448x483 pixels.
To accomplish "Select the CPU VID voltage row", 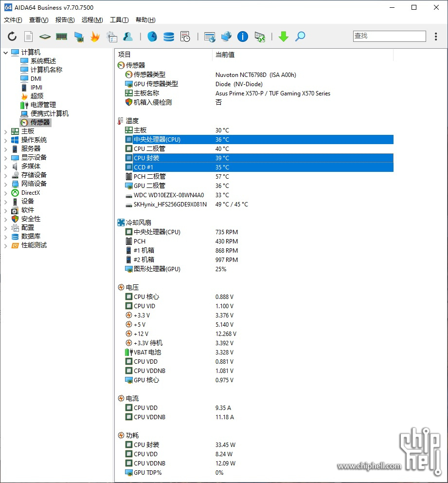I will click(x=259, y=306).
